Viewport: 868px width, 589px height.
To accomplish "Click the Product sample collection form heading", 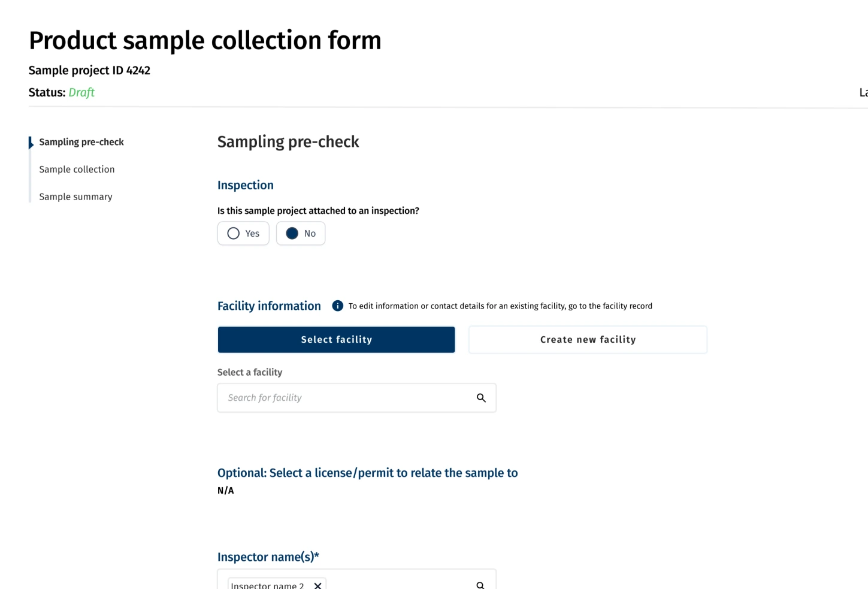I will [205, 40].
